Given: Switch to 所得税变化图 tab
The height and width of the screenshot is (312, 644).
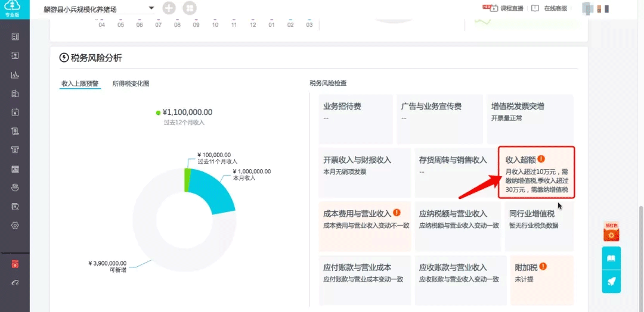Looking at the screenshot, I should pos(131,83).
